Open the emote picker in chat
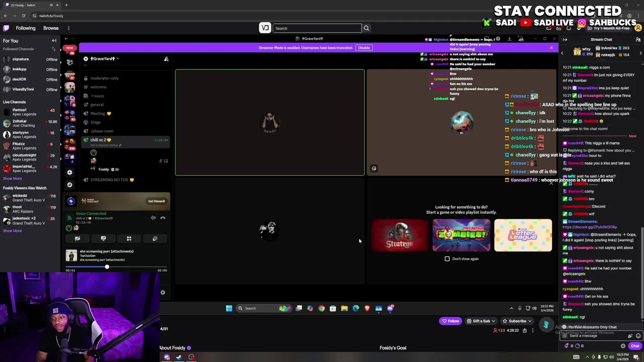The width and height of the screenshot is (644, 362). (x=638, y=336)
